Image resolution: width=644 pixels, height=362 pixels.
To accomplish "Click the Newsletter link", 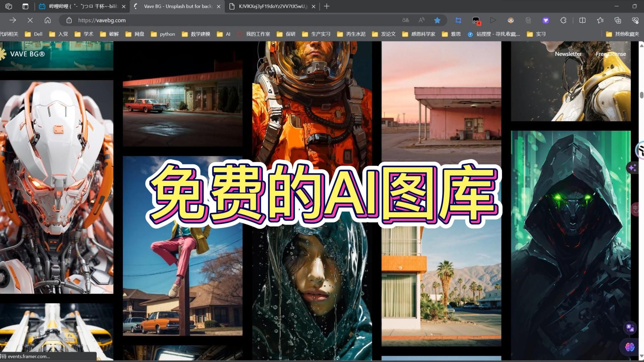I will click(568, 54).
